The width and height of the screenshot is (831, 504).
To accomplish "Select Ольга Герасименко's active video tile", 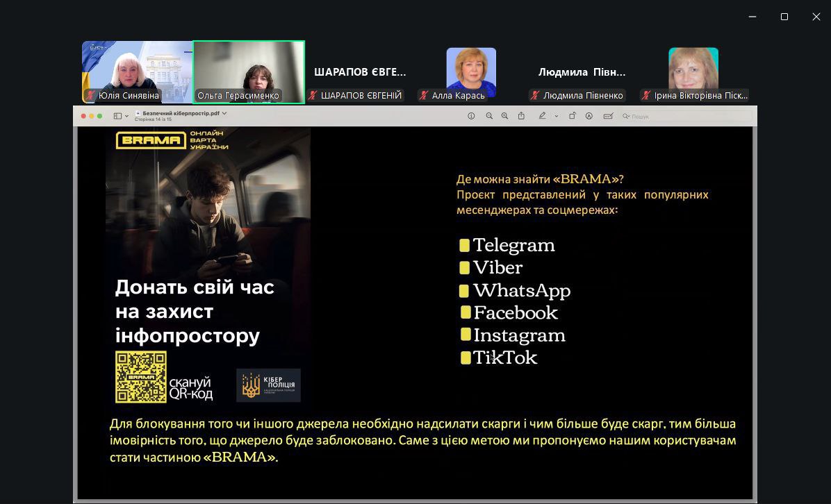I will (249, 72).
